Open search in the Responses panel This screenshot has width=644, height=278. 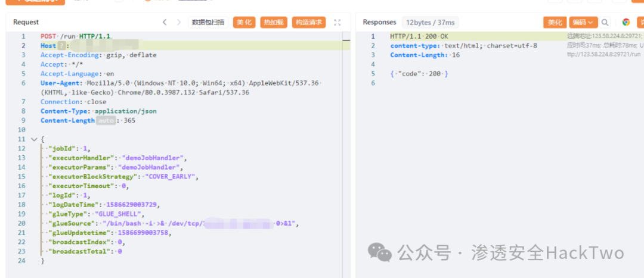coord(605,22)
